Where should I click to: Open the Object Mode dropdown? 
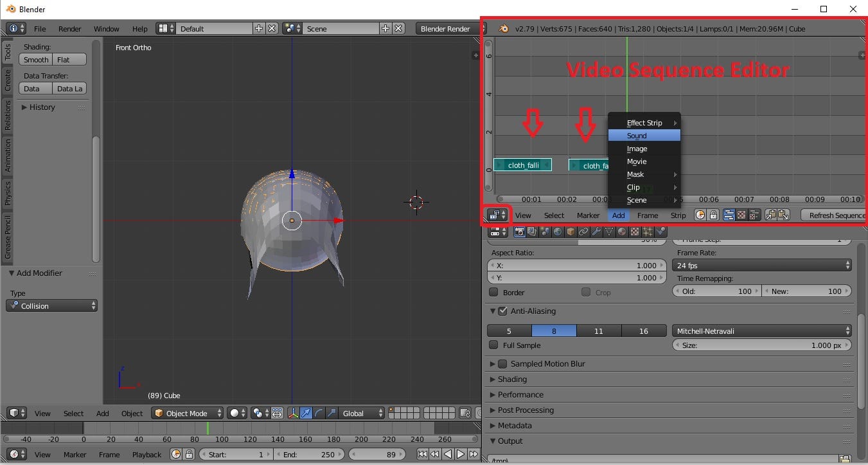(x=187, y=413)
